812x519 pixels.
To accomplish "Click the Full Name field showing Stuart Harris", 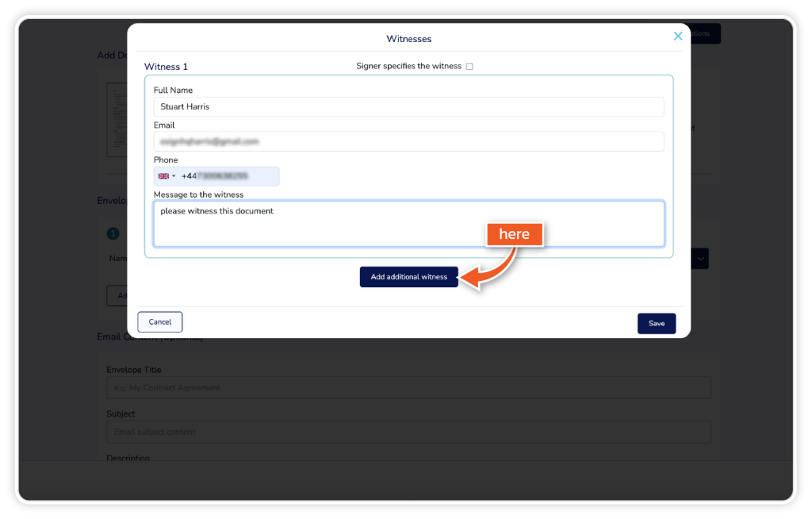I will (x=408, y=106).
